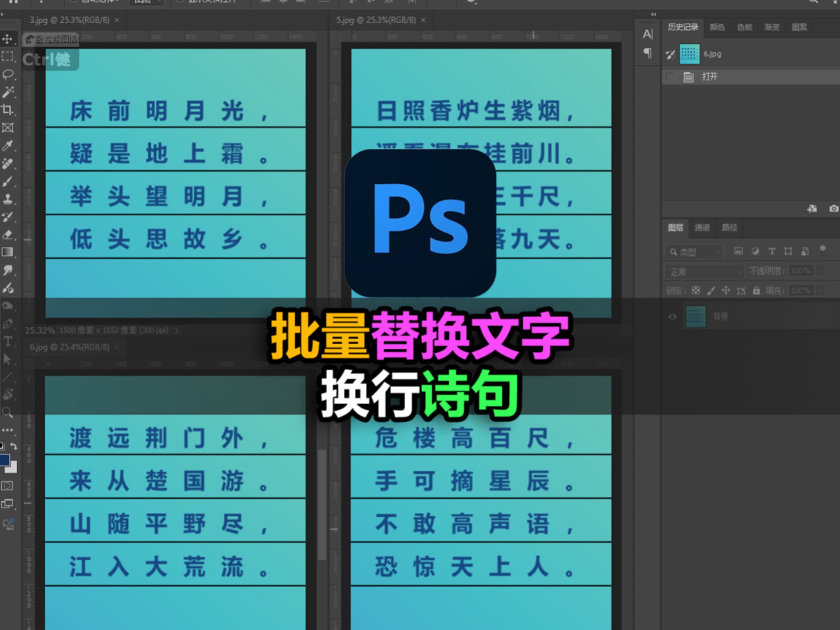Image resolution: width=840 pixels, height=630 pixels.
Task: Open the 色板 panel tab
Action: click(744, 27)
